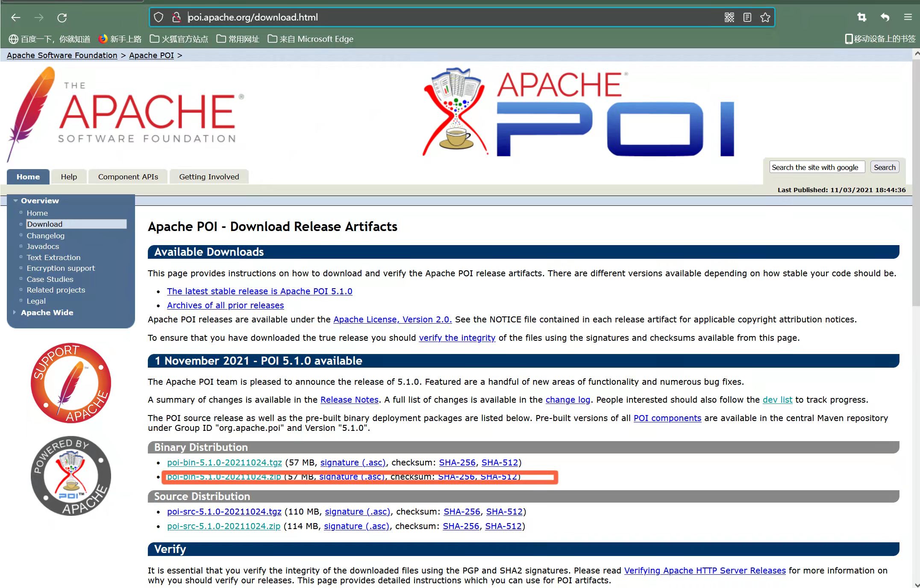
Task: Click the browser forward arrow
Action: point(39,18)
